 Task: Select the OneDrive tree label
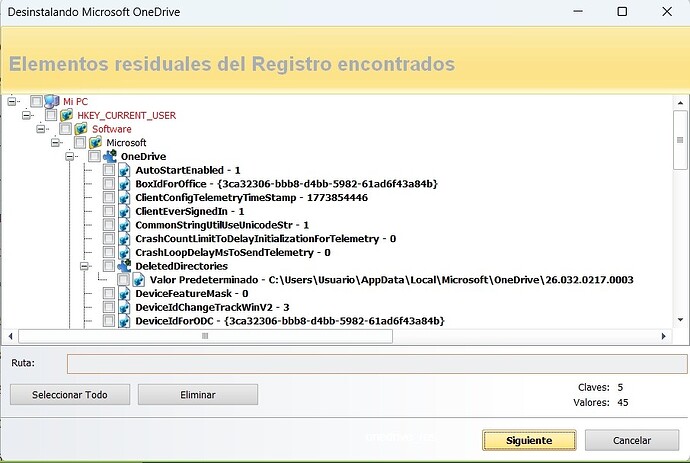[143, 156]
